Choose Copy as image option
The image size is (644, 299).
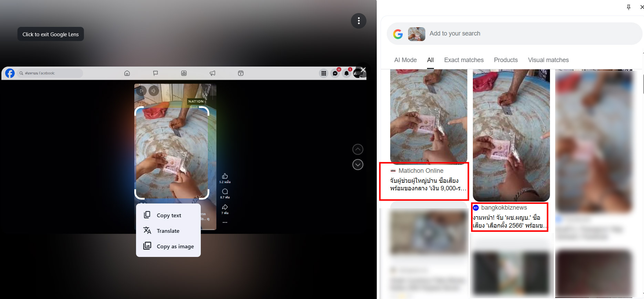click(175, 246)
